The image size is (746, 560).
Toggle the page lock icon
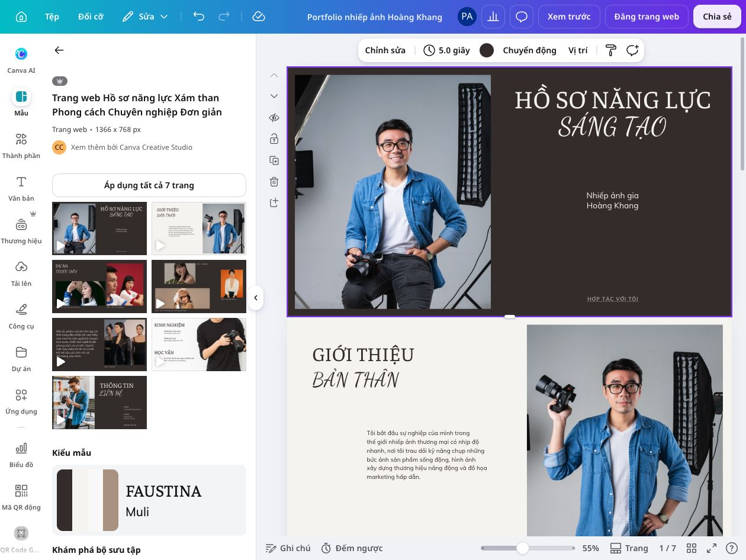click(274, 139)
